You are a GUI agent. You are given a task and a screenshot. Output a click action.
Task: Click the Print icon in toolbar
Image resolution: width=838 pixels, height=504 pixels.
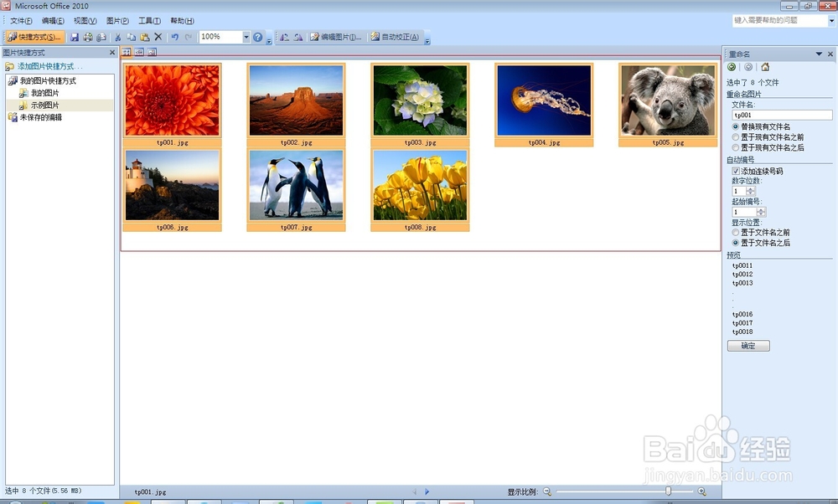[88, 37]
